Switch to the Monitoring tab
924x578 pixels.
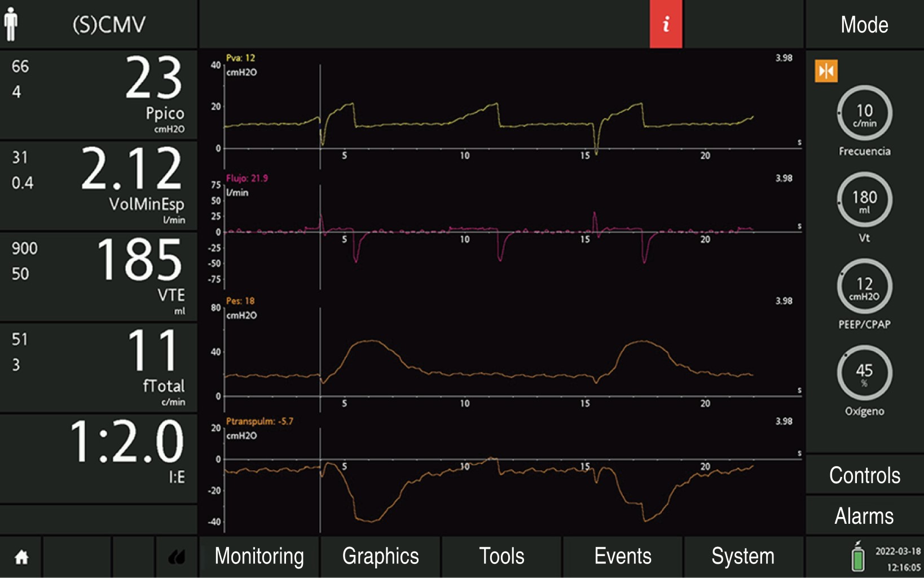pyautogui.click(x=259, y=557)
